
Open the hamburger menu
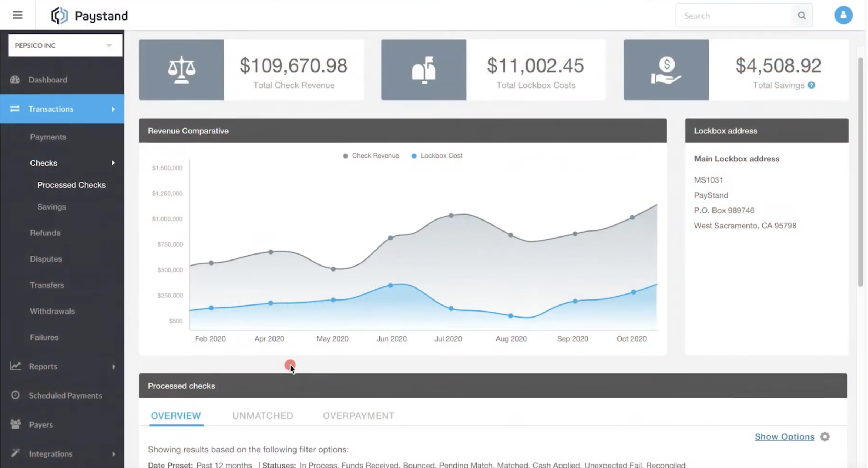click(17, 15)
